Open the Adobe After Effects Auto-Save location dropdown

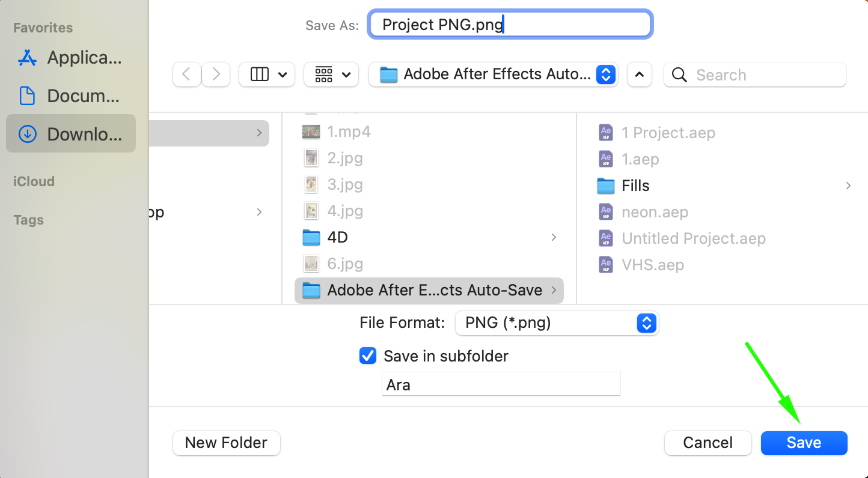(493, 74)
